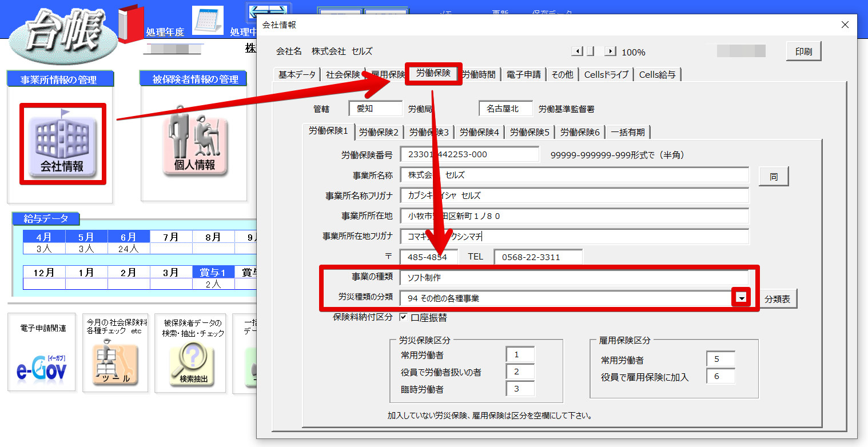Click the 事業所所在地 input field

click(x=575, y=216)
